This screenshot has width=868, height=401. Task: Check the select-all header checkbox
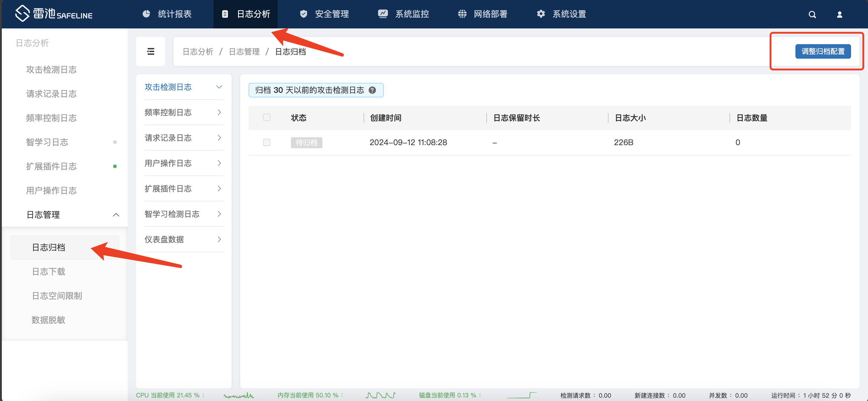(266, 118)
